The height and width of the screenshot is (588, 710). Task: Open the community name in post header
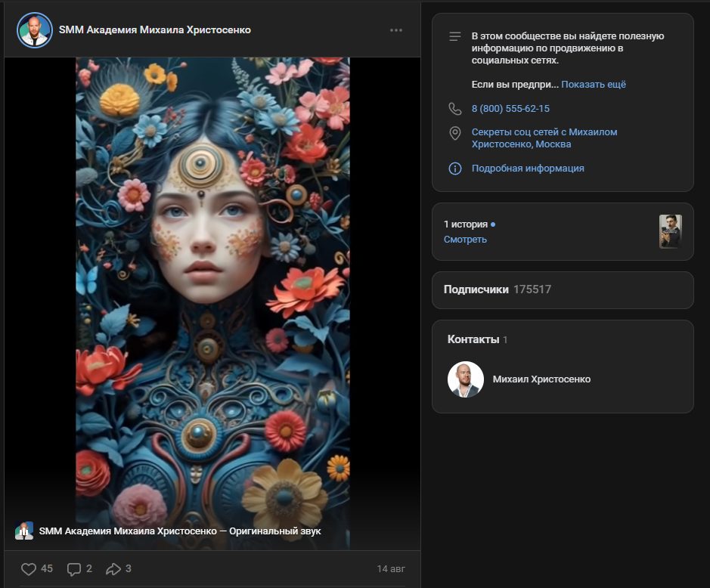154,30
